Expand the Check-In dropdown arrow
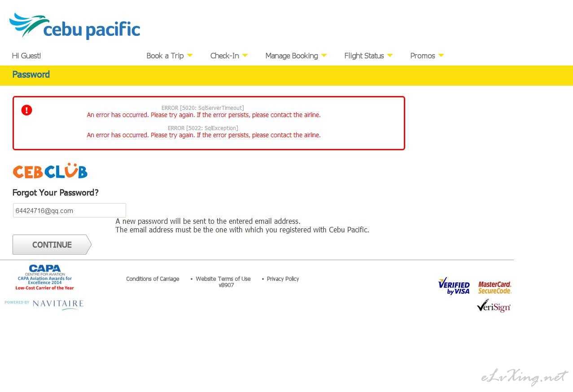The height and width of the screenshot is (392, 573). [x=245, y=56]
